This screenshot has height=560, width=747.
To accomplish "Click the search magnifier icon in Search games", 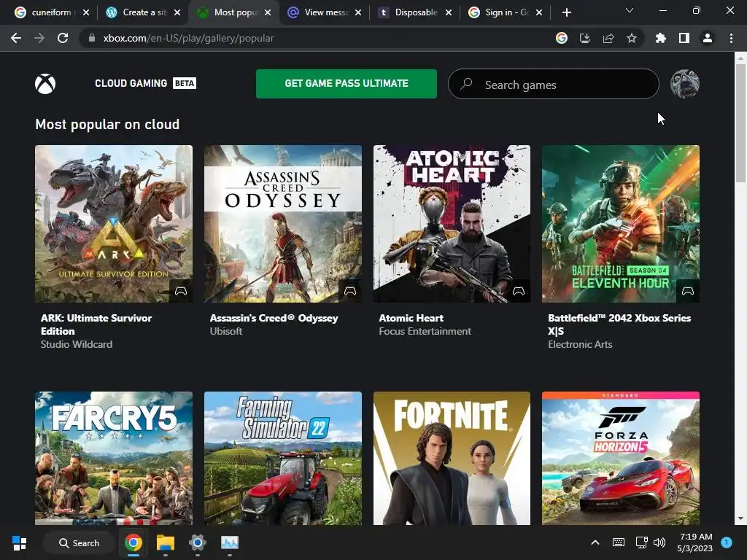I will (466, 84).
